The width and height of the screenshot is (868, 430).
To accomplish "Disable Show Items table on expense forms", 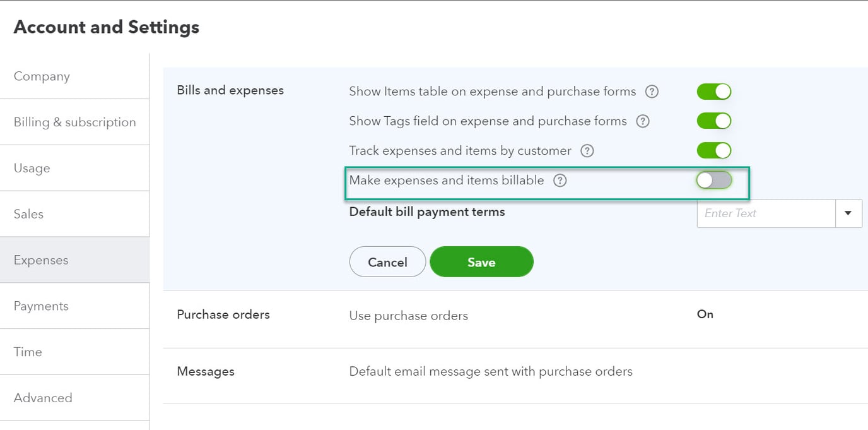I will click(x=713, y=91).
